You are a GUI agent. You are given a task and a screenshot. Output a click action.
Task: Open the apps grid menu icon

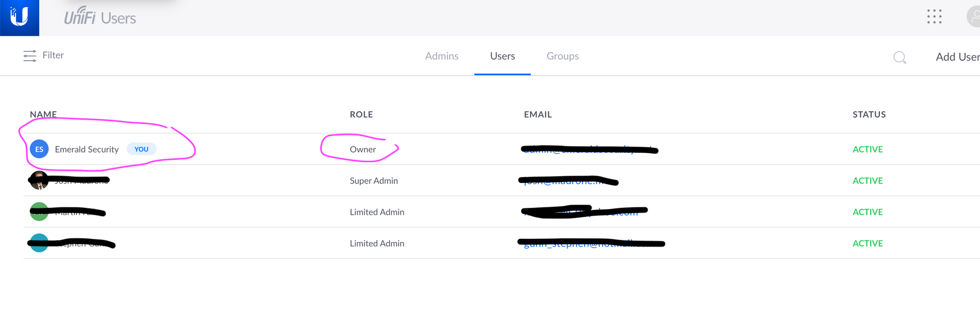934,17
